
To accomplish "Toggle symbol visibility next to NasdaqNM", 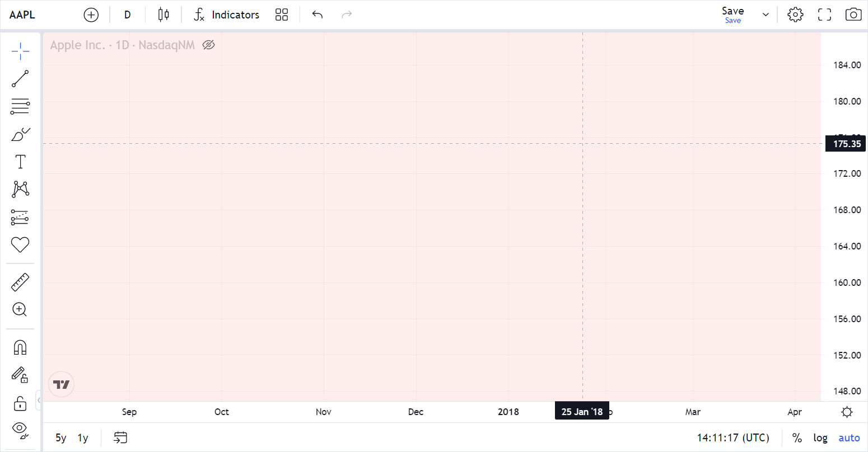I will pos(209,45).
